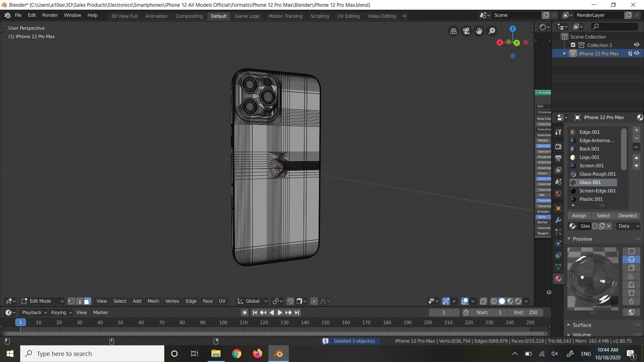Add a new material slot
This screenshot has height=362, width=644.
[x=636, y=130]
